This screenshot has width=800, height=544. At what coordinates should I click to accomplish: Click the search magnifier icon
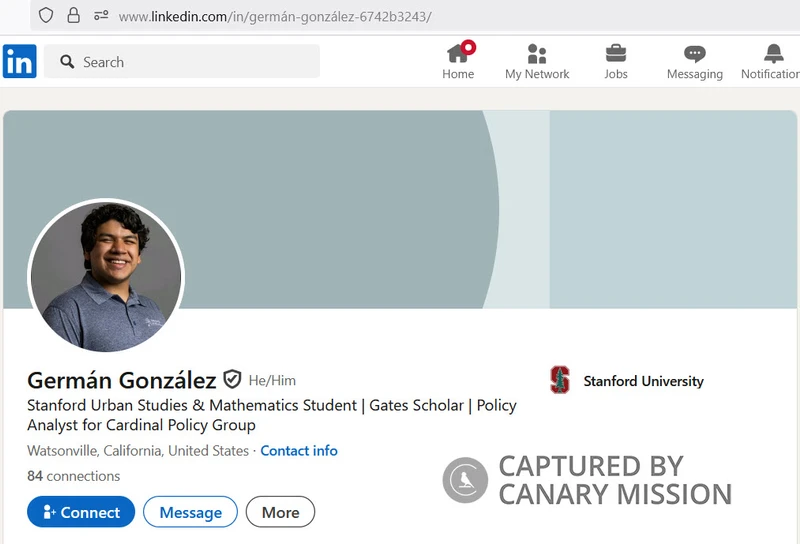pyautogui.click(x=67, y=62)
